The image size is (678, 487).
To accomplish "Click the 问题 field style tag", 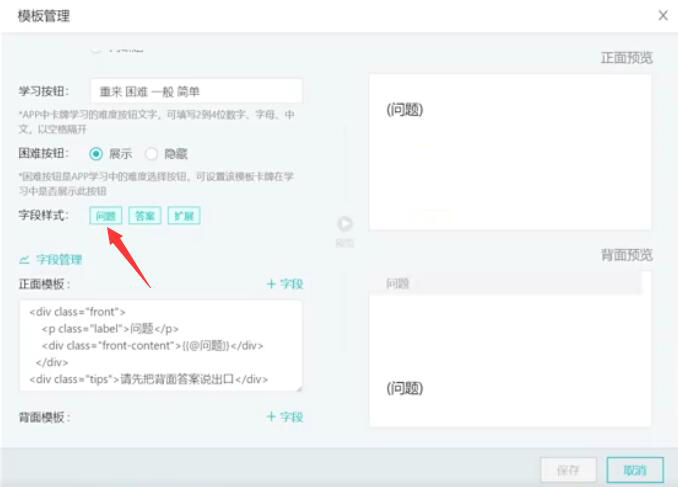I will click(106, 215).
